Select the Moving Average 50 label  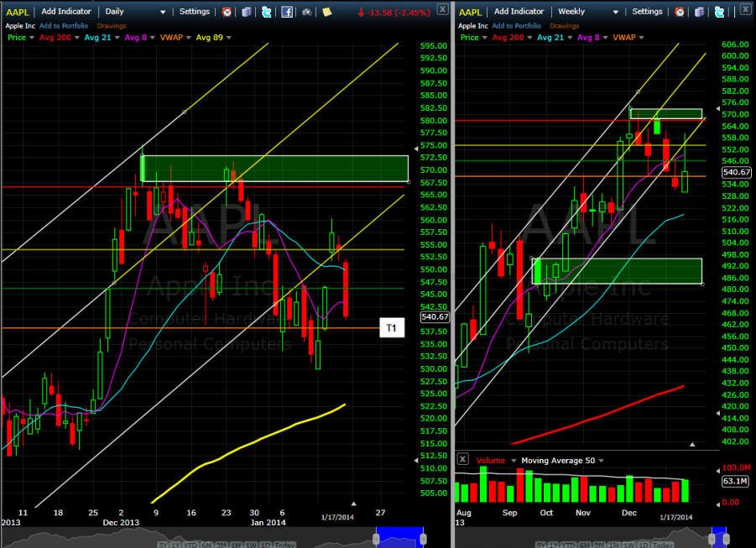coord(558,461)
